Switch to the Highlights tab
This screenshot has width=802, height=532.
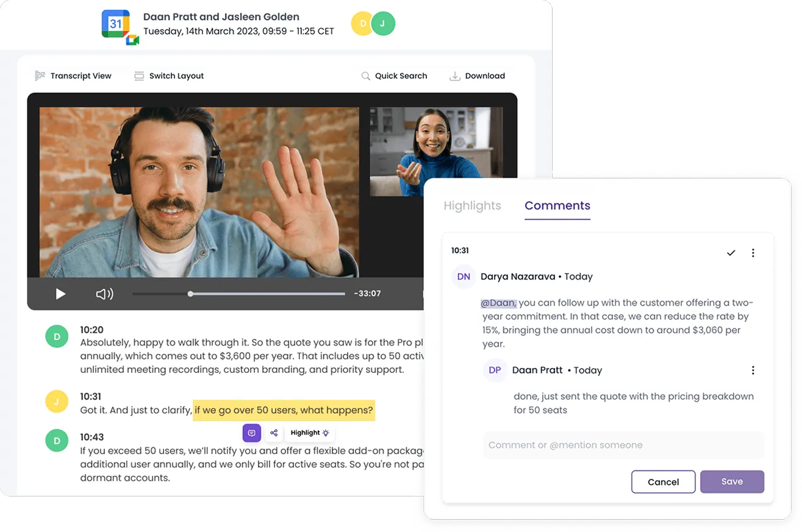coord(472,206)
